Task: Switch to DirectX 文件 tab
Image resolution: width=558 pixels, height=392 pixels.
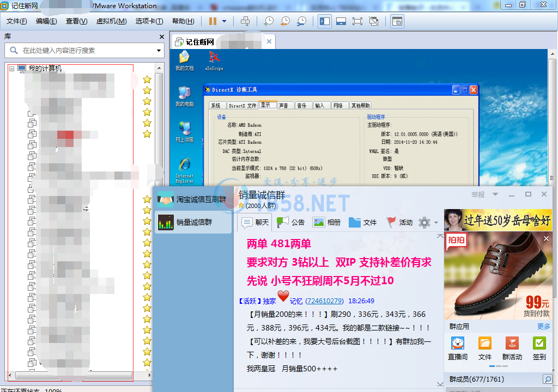Action: 242,105
